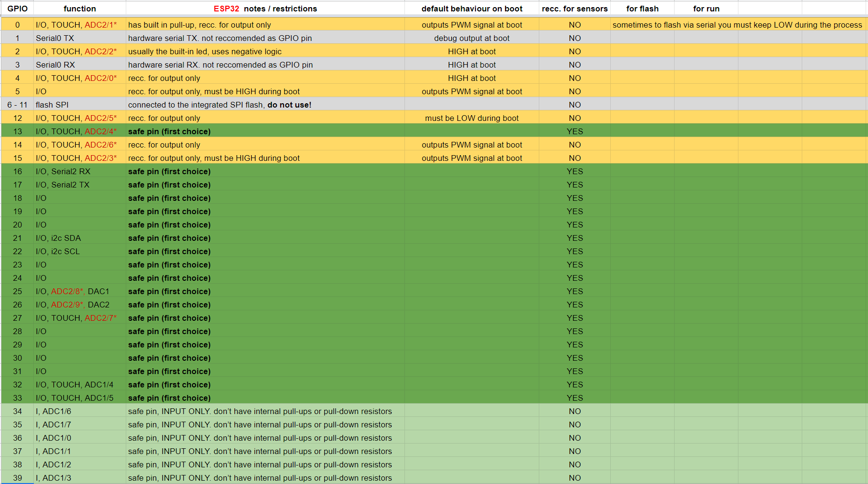Click the 'function' column header
The width and height of the screenshot is (868, 484).
coord(80,9)
